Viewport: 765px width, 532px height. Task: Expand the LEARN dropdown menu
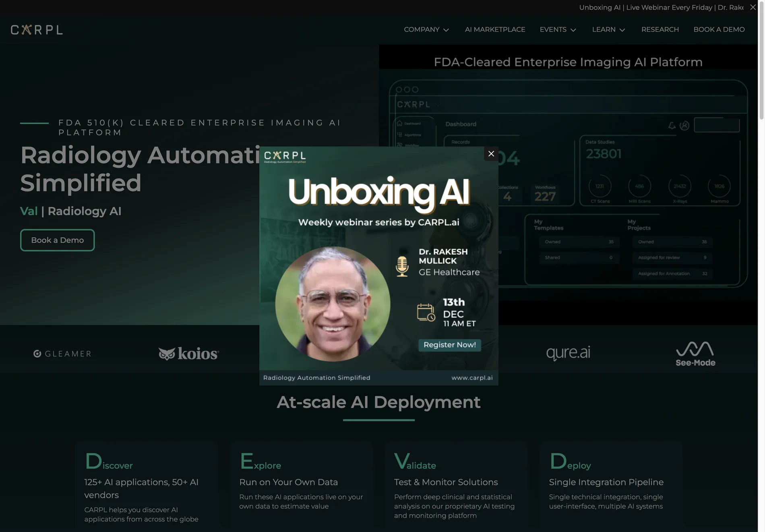(x=609, y=29)
